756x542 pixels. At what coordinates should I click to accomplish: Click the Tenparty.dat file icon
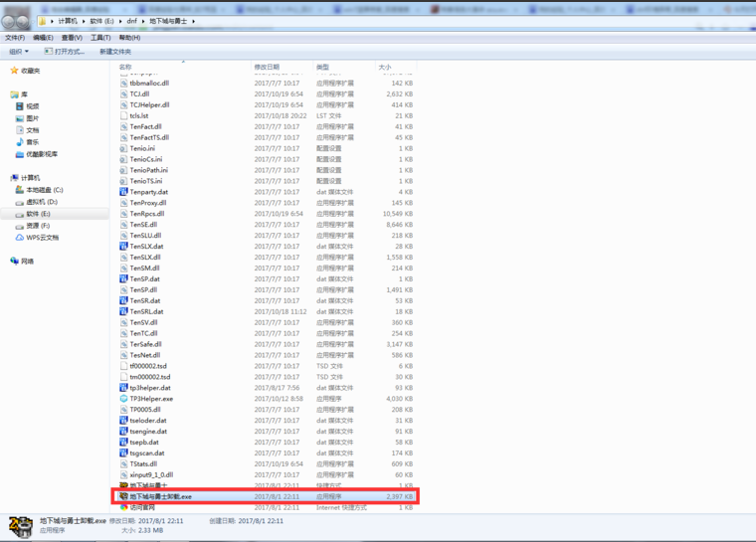(x=123, y=192)
